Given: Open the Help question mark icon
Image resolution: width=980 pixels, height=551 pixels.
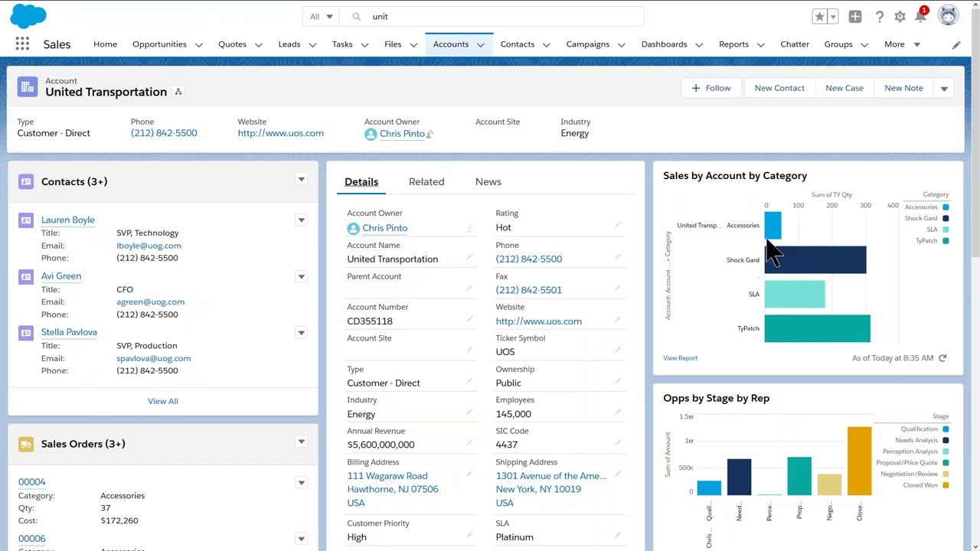Looking at the screenshot, I should (x=880, y=17).
